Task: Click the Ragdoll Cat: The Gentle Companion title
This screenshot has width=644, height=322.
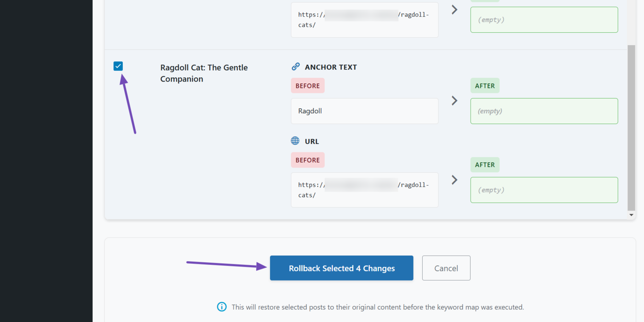Action: coord(204,73)
